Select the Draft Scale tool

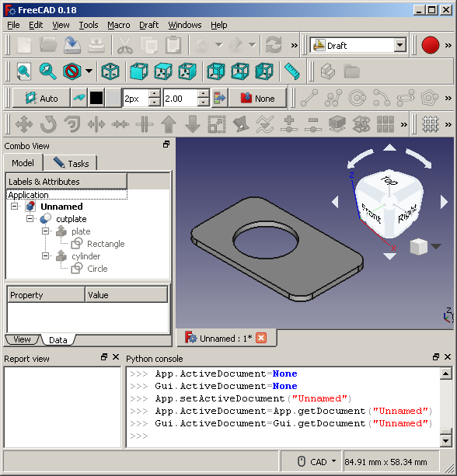click(217, 124)
